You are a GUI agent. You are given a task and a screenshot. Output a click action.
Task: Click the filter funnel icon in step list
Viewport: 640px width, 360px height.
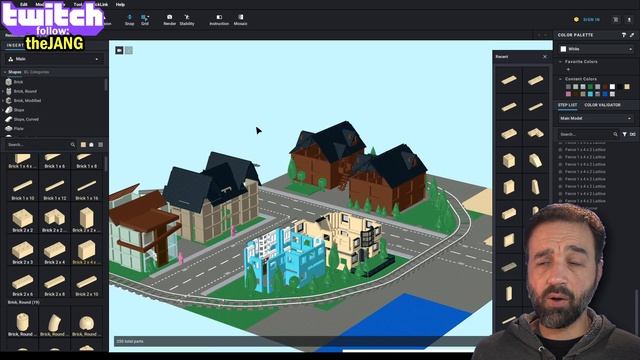click(624, 134)
